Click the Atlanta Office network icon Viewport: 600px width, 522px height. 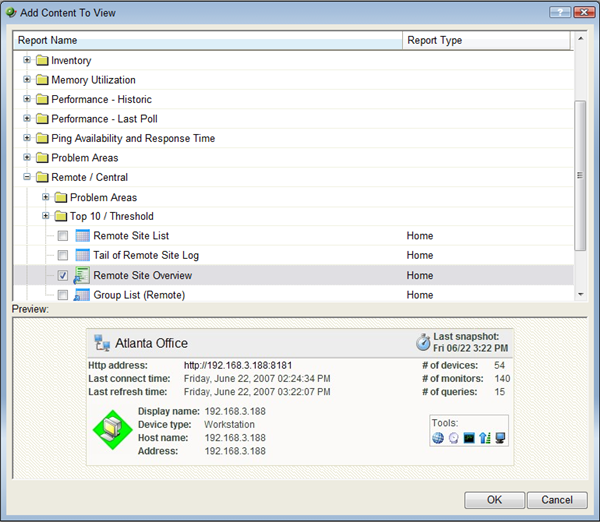(102, 343)
